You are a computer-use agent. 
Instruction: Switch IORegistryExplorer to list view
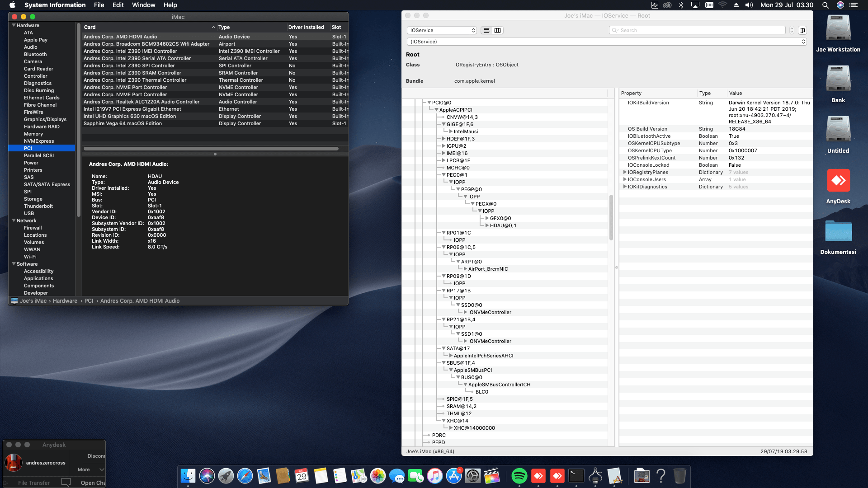point(486,30)
